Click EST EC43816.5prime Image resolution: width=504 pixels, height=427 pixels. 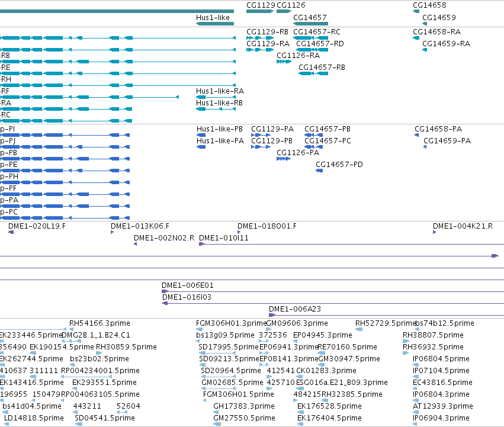point(442,383)
